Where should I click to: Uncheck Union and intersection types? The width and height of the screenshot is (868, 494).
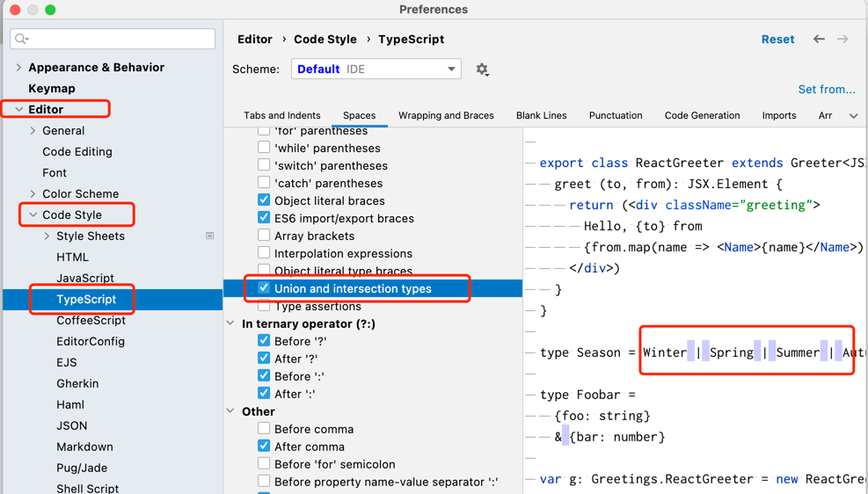coord(264,288)
